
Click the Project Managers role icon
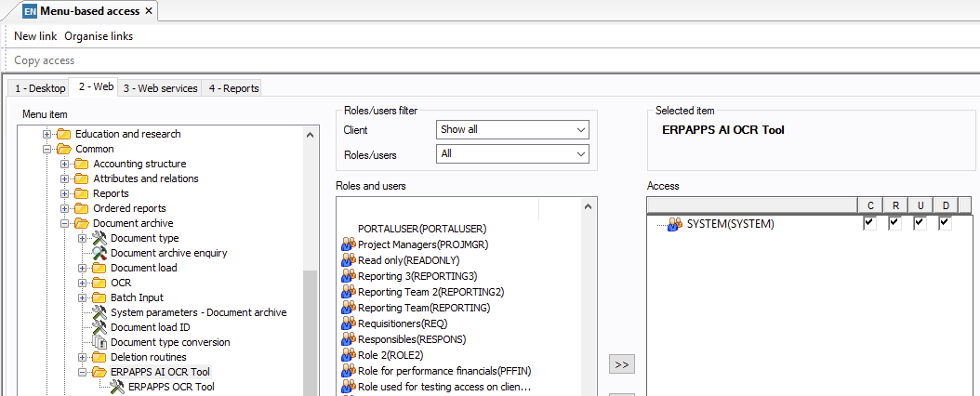point(349,244)
